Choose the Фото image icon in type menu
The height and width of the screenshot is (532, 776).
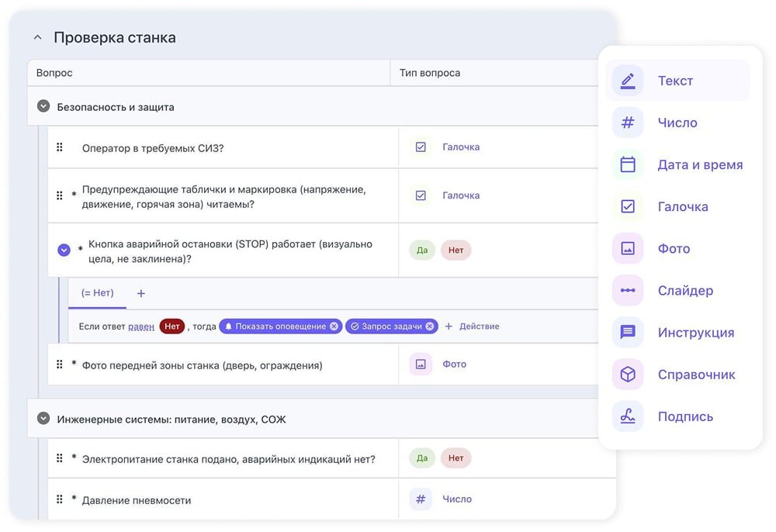point(628,248)
